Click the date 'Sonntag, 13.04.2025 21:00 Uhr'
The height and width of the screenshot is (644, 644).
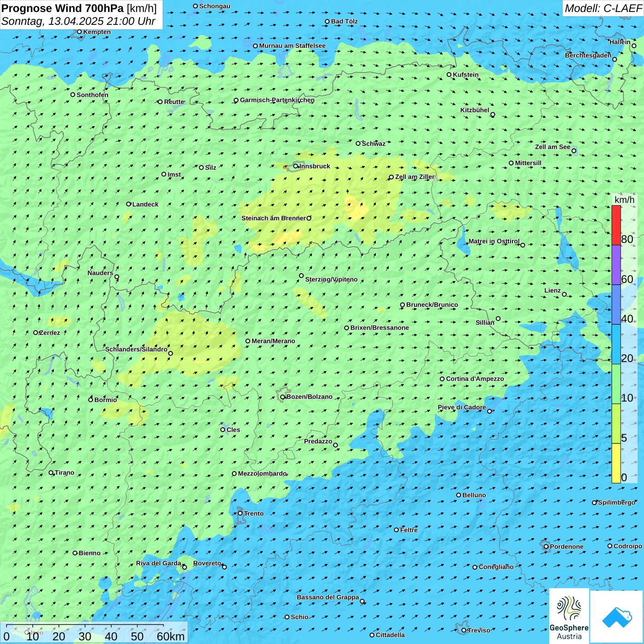click(x=78, y=21)
